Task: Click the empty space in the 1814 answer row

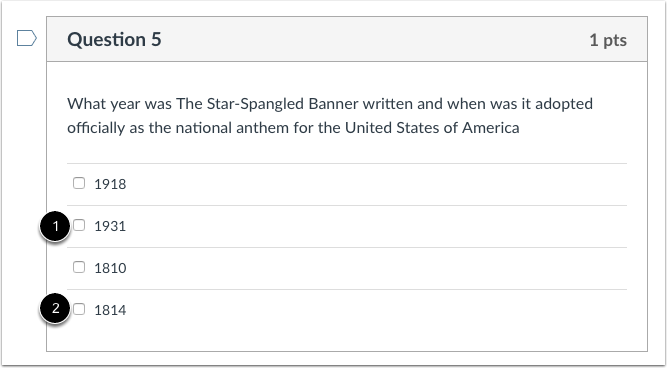Action: tap(376, 311)
